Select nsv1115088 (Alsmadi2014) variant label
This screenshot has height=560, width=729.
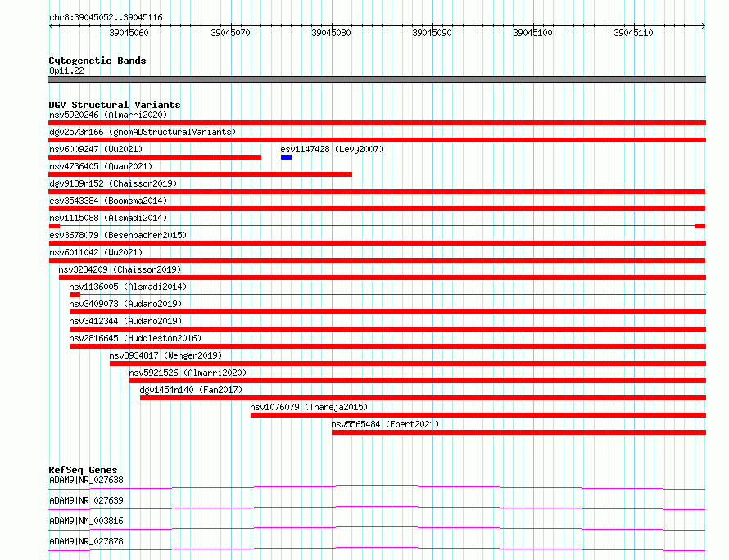tap(108, 218)
